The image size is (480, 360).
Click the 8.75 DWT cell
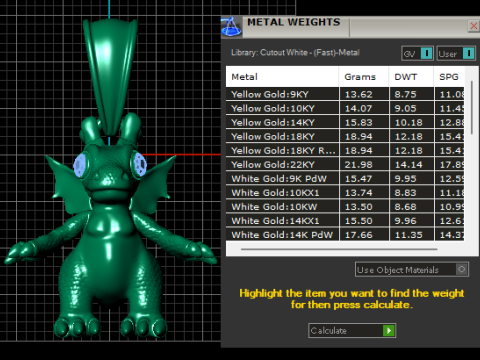click(412, 94)
